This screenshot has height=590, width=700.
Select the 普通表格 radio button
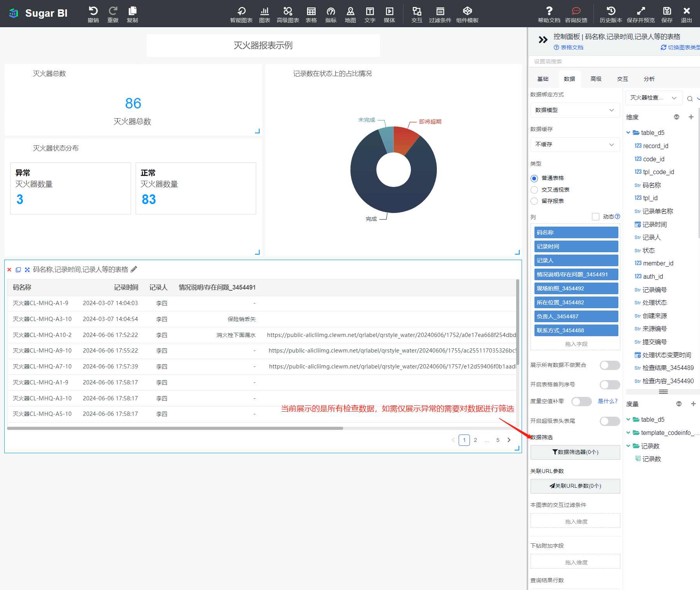pyautogui.click(x=534, y=178)
